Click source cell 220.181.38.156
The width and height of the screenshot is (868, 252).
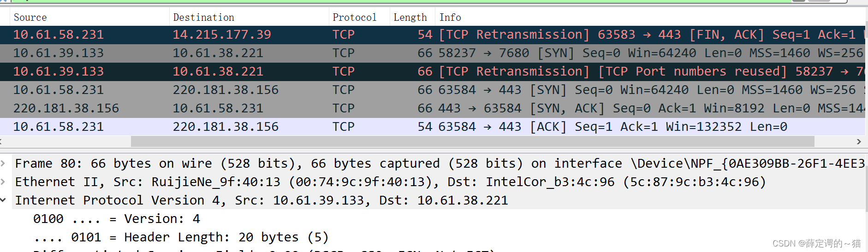pyautogui.click(x=66, y=108)
